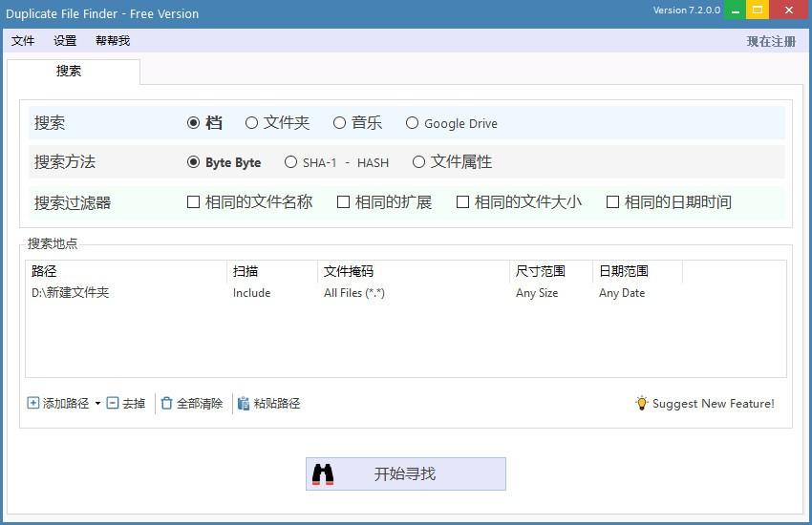Click the add path plus icon

click(33, 403)
